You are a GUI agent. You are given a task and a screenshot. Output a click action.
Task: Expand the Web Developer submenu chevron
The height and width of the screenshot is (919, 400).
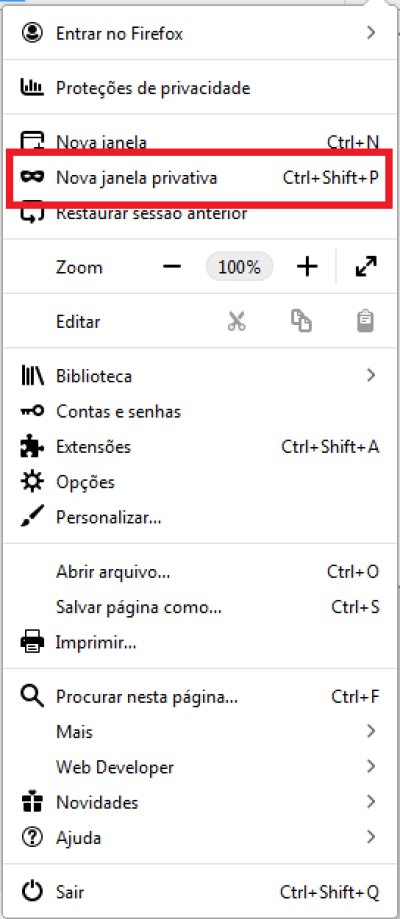click(x=370, y=766)
